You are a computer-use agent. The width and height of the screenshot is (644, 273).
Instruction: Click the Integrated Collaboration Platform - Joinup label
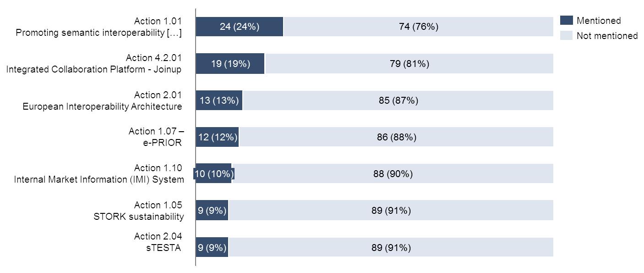(x=94, y=64)
